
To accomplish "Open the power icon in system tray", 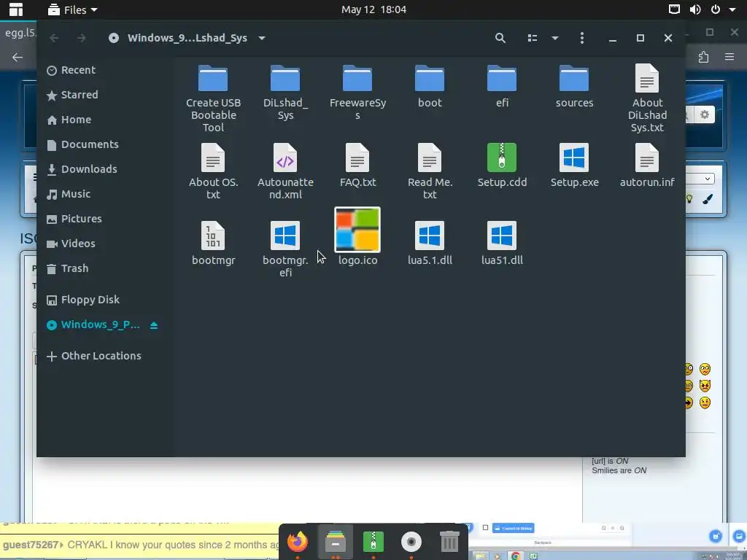I will coord(715,9).
